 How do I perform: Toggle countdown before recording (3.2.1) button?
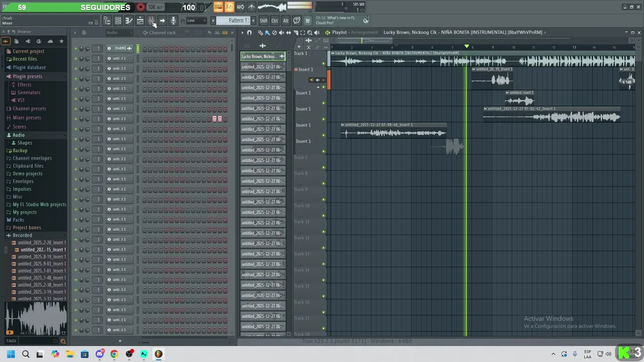[229, 7]
